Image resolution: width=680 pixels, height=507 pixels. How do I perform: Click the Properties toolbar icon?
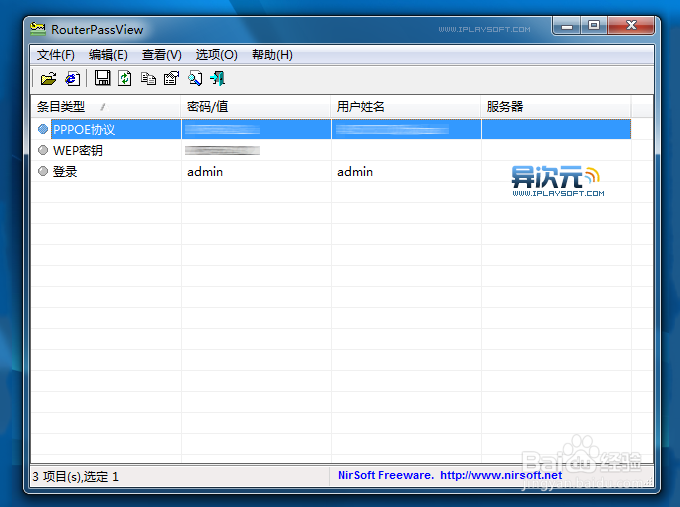point(171,78)
